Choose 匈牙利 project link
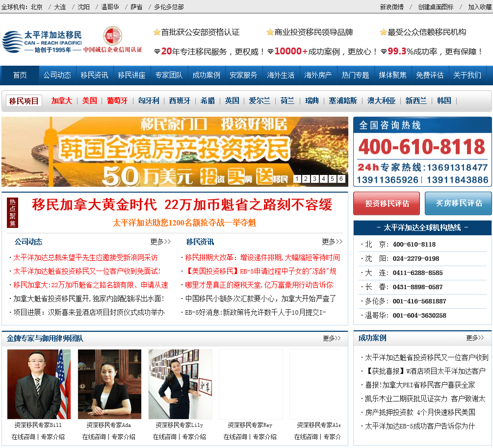This screenshot has height=448, width=493. click(x=149, y=101)
